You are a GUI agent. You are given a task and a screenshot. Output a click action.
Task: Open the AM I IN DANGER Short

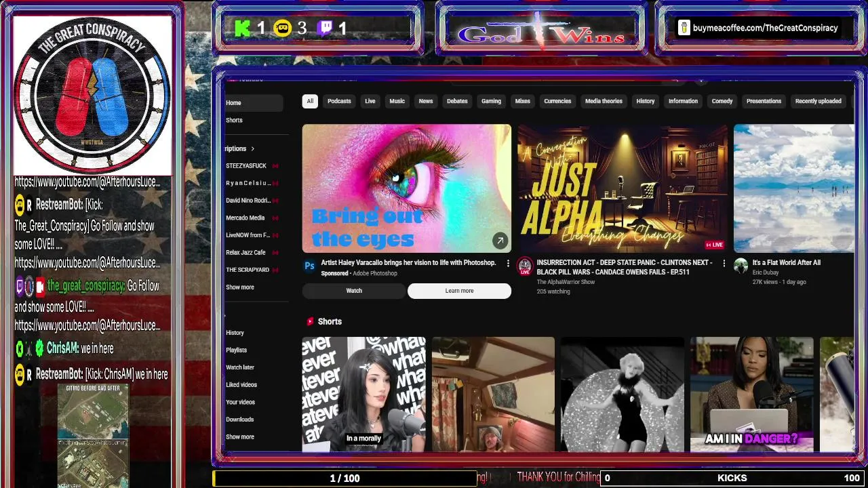[x=751, y=394]
